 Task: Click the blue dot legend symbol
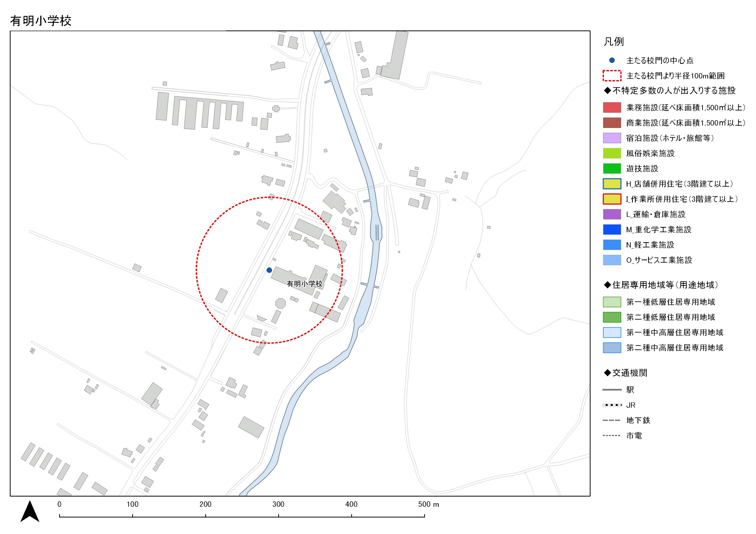click(612, 60)
